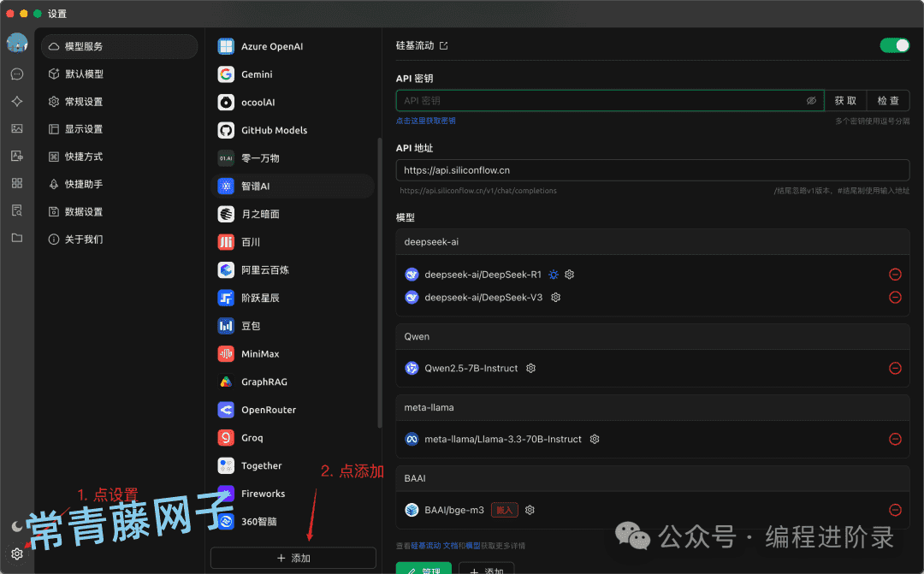Open the translate sidebar icon
924x574 pixels.
[17, 157]
